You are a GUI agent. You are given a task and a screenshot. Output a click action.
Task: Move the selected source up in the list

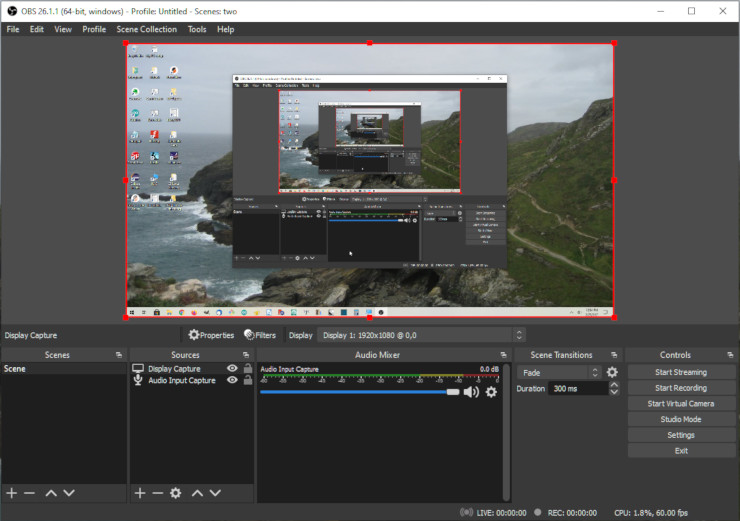click(197, 493)
